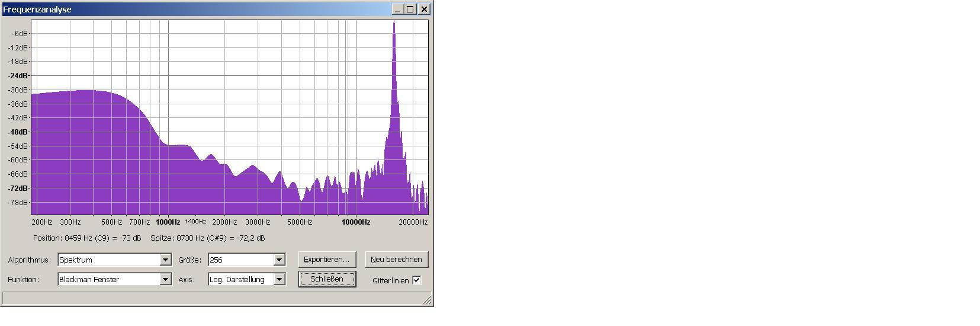The width and height of the screenshot is (980, 326).
Task: Maximize the Frequenzanalyse window
Action: [410, 9]
